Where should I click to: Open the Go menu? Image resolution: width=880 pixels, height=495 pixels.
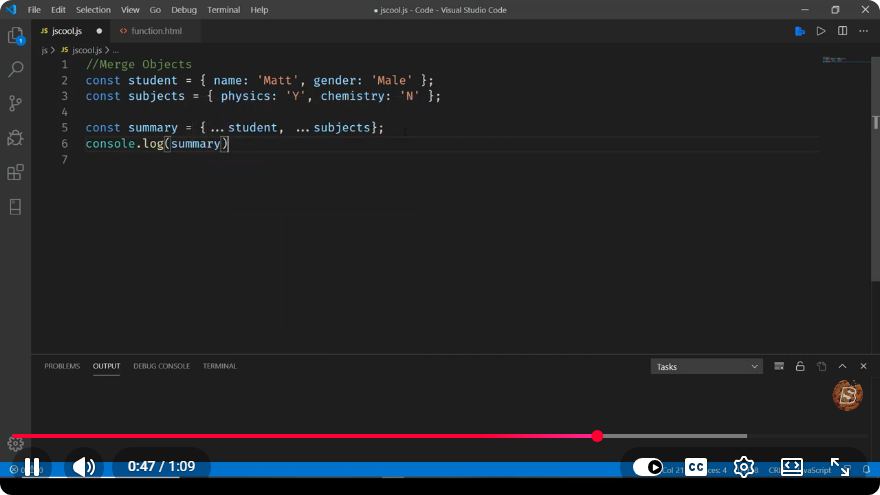[155, 10]
